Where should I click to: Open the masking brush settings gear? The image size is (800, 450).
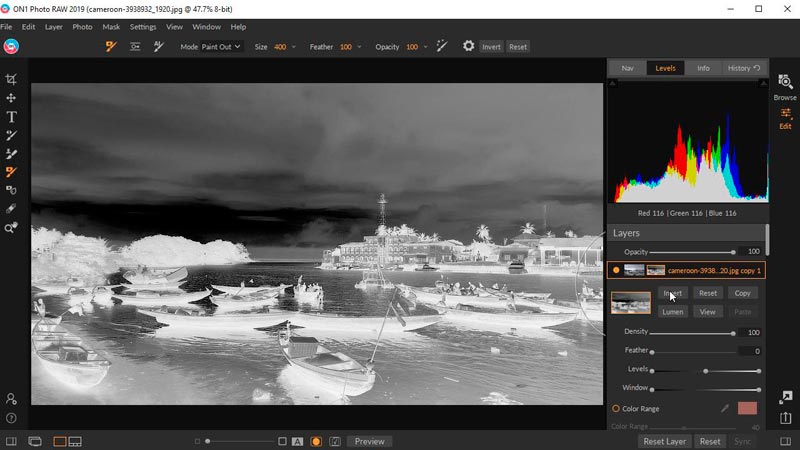468,46
